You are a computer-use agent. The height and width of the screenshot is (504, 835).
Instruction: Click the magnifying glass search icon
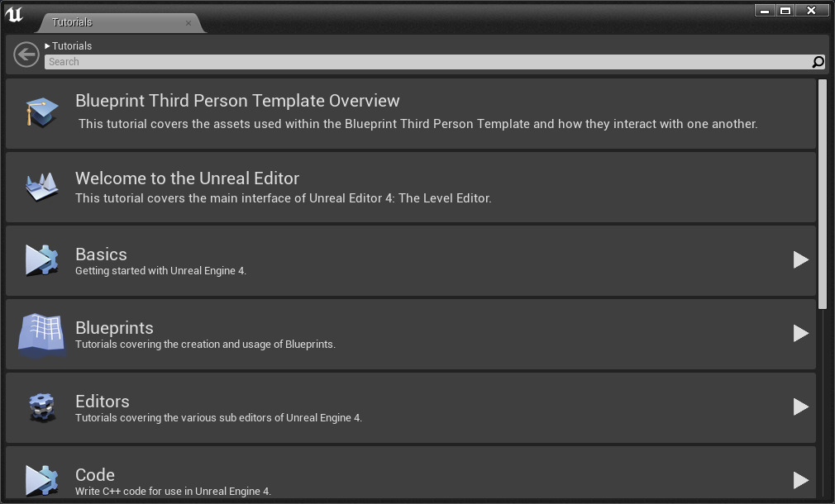[818, 62]
